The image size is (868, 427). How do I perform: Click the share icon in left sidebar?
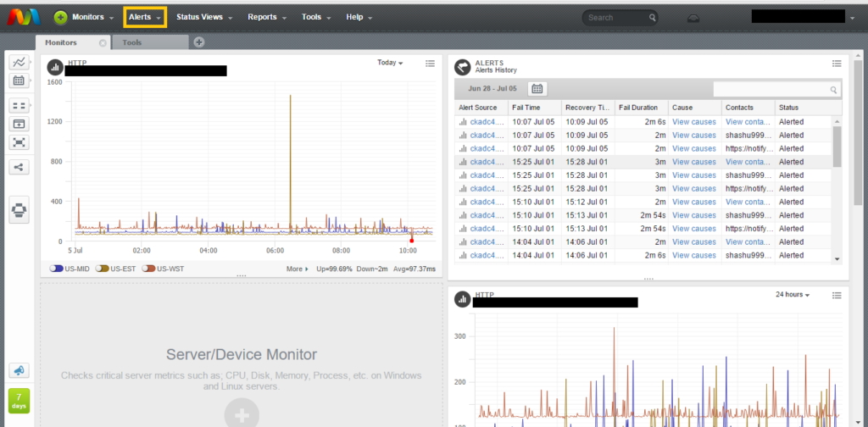point(19,167)
